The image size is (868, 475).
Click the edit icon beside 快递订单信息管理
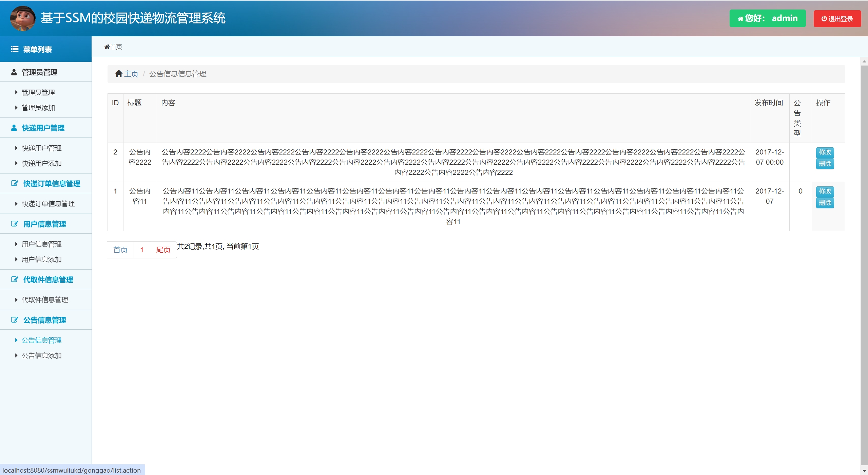(x=15, y=184)
